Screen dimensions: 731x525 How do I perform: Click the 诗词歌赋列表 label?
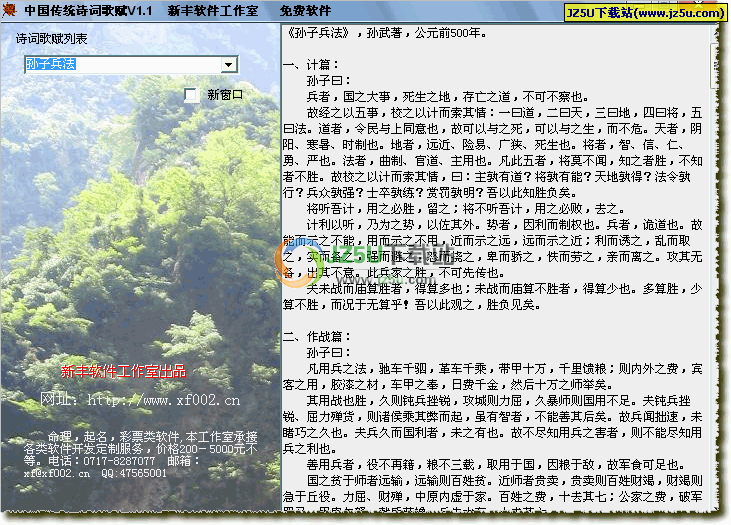pos(51,39)
